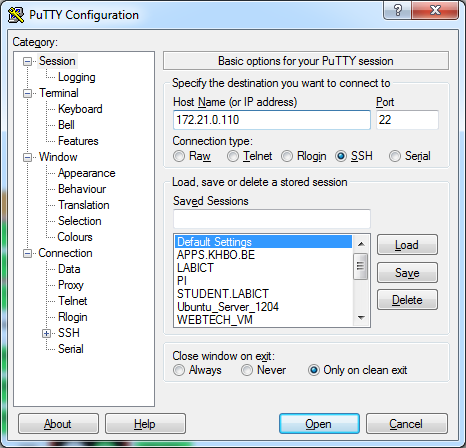Click the PuTTY icon in title bar

16,15
